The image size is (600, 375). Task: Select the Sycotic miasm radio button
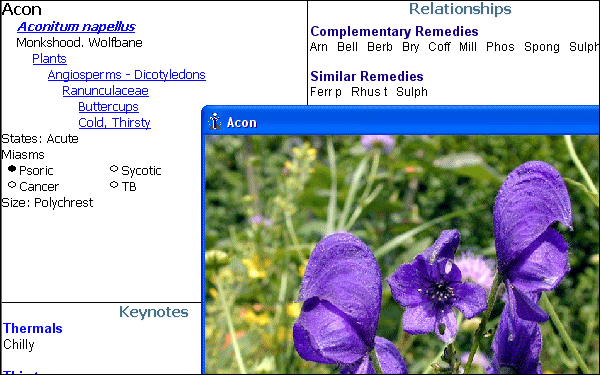pos(114,169)
